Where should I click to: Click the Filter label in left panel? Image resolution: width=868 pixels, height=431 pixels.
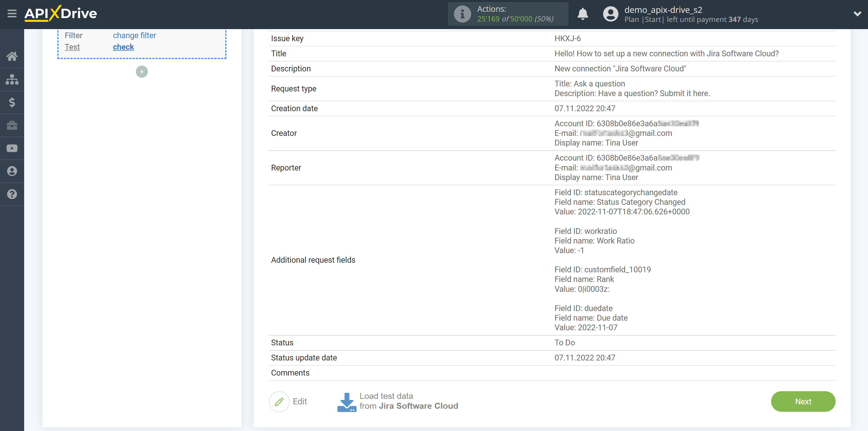coord(74,35)
